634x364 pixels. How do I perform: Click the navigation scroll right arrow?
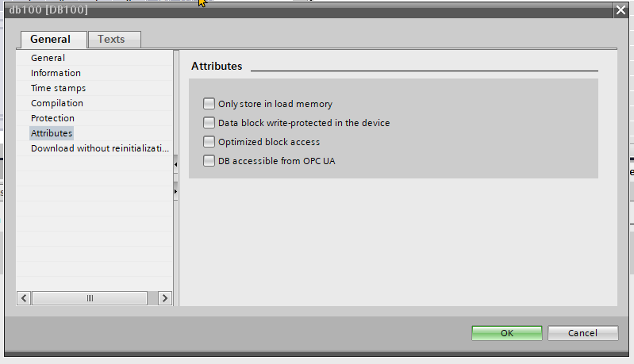pos(164,298)
